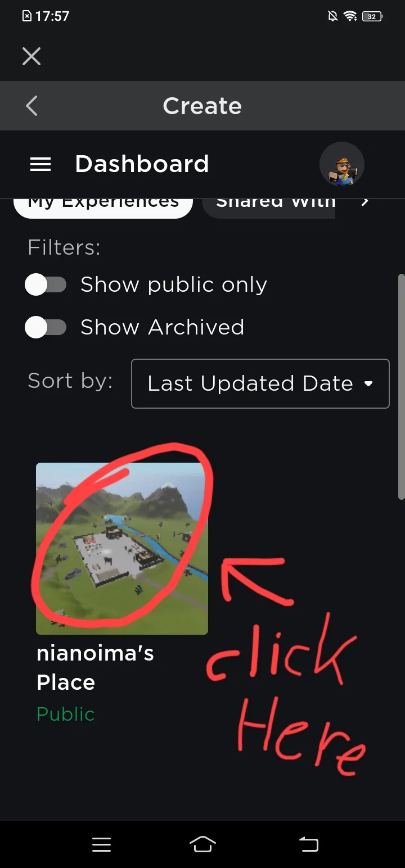
Task: Tap the Android home navigation icon
Action: pos(203,844)
